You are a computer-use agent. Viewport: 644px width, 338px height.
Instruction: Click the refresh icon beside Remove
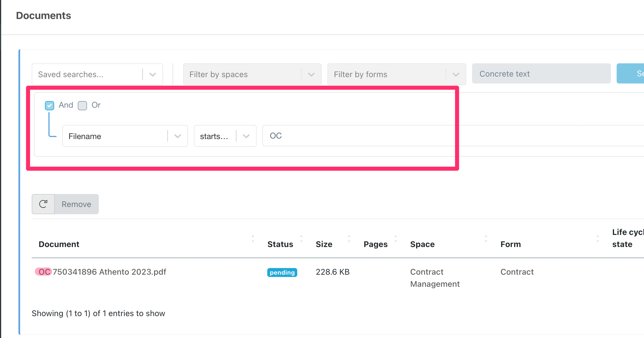pos(43,204)
